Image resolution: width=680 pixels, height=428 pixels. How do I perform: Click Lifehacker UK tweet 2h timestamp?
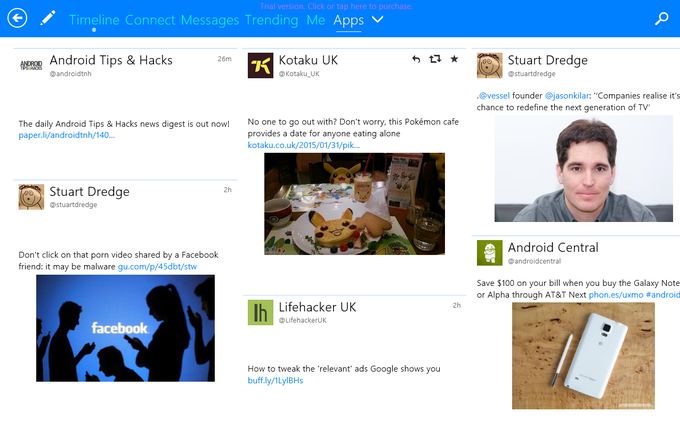pyautogui.click(x=457, y=305)
